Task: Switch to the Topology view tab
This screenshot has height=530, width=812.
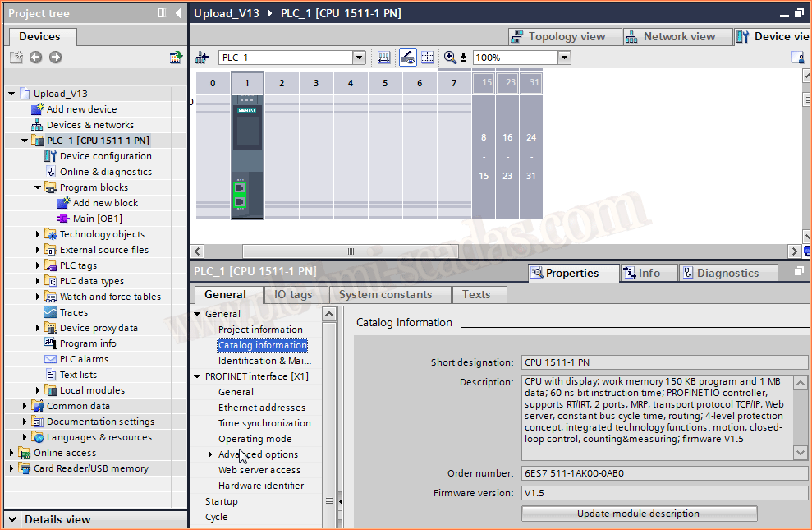Action: pos(559,36)
